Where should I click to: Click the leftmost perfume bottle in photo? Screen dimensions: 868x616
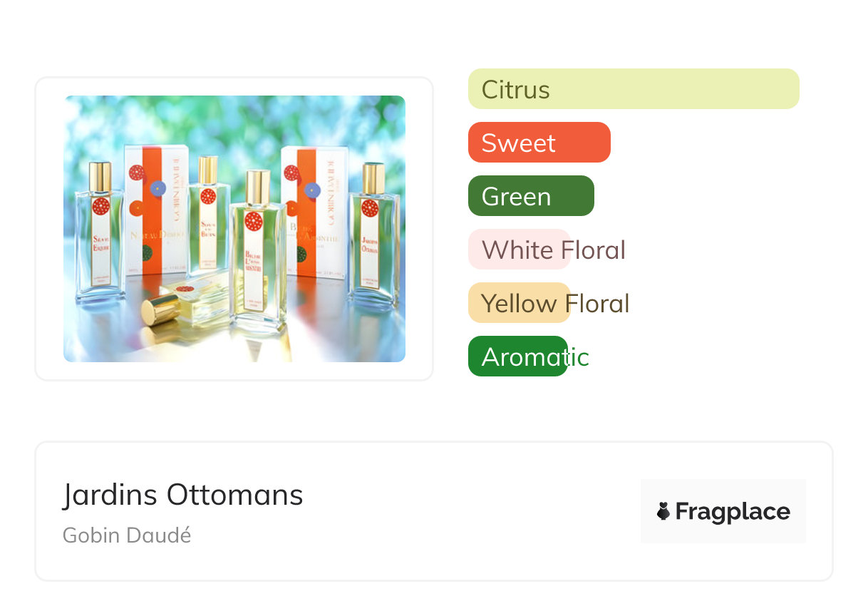click(x=100, y=235)
